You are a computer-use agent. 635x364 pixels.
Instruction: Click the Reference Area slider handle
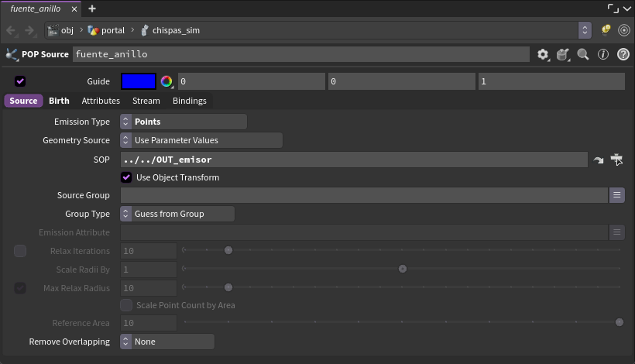620,322
